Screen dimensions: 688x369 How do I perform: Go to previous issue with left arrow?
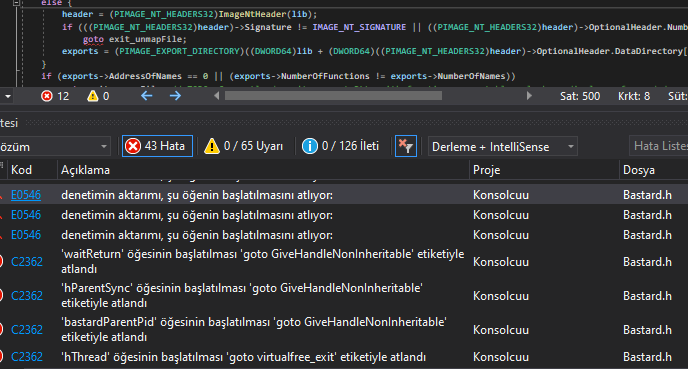(147, 96)
